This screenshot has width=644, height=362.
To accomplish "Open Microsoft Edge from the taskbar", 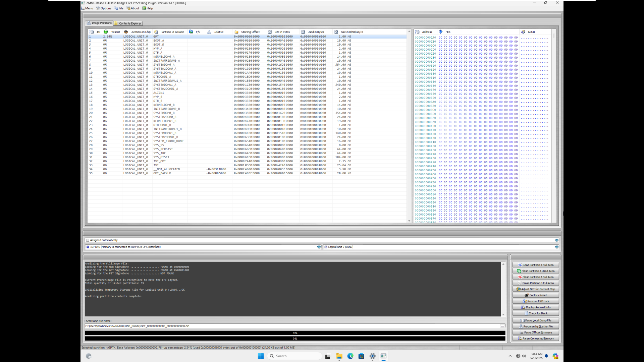I will click(x=351, y=356).
